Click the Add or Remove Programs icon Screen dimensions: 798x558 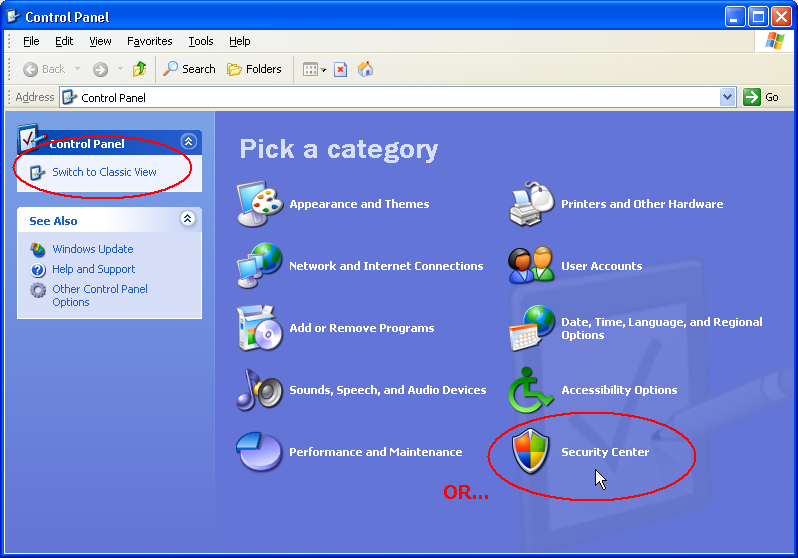(x=260, y=328)
